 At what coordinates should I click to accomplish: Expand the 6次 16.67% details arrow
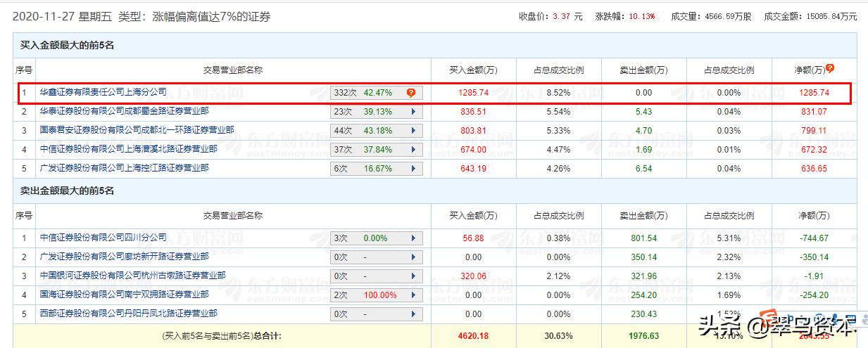(x=412, y=168)
